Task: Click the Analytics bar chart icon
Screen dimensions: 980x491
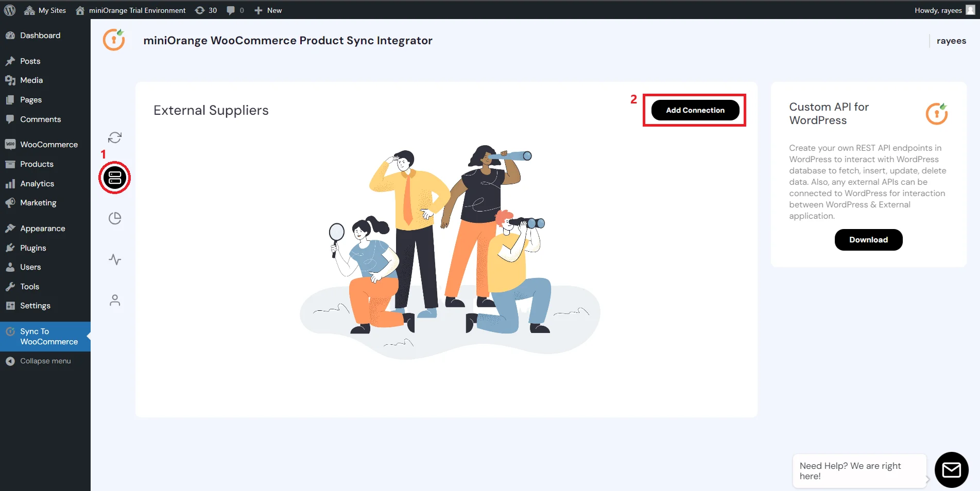Action: click(x=10, y=183)
